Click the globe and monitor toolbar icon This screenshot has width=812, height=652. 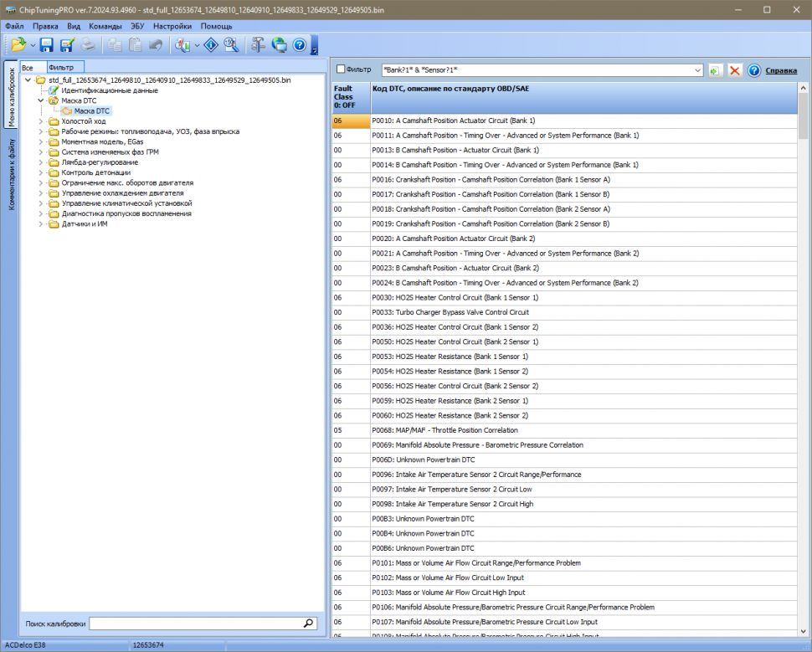(x=279, y=45)
